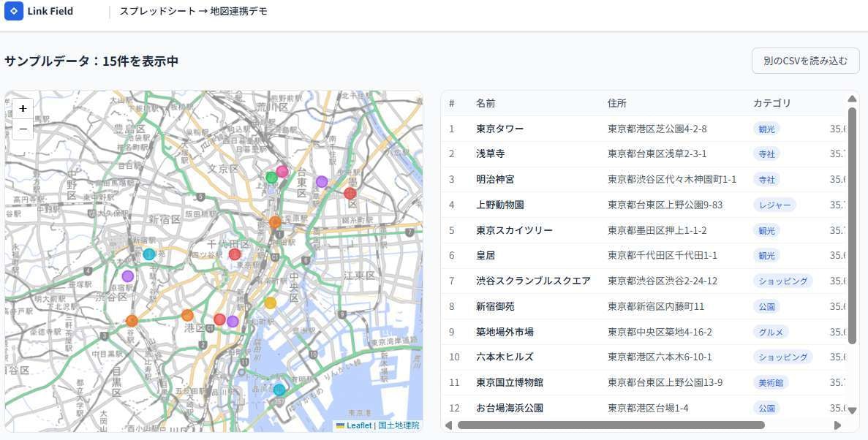The width and height of the screenshot is (868, 440).
Task: Click the 寺社 badge in 浅草寺 row
Action: (766, 154)
